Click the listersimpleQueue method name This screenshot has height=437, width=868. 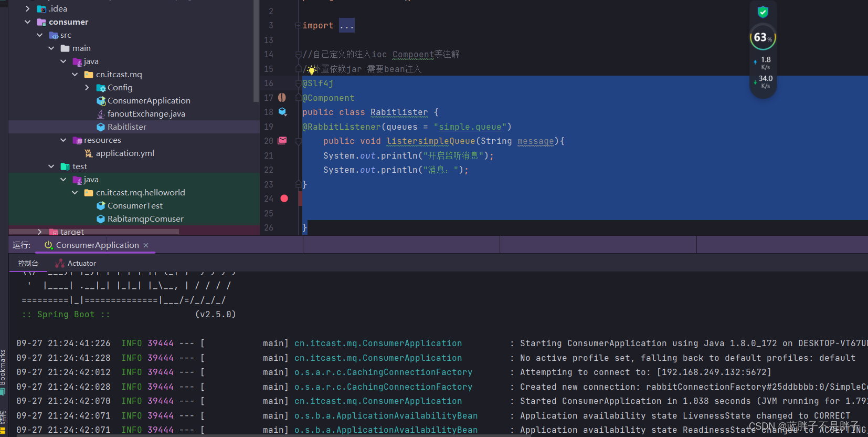[430, 141]
